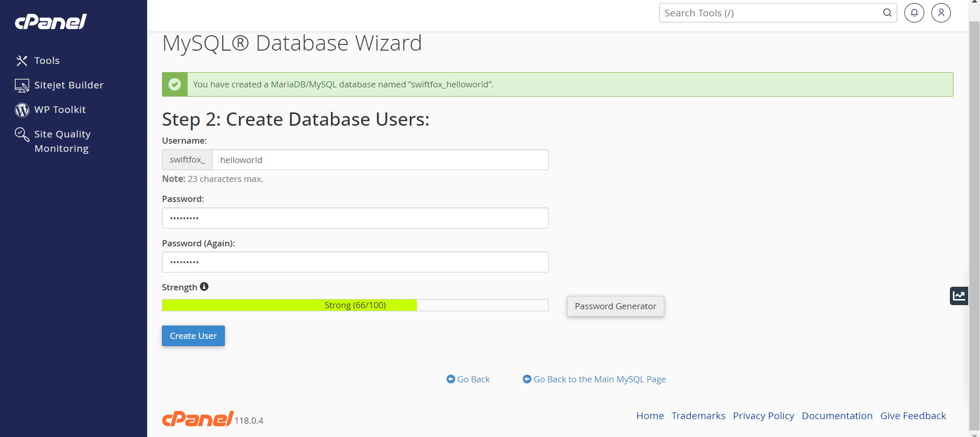
Task: Click the MySQL Database Wizard heading
Action: point(292,43)
